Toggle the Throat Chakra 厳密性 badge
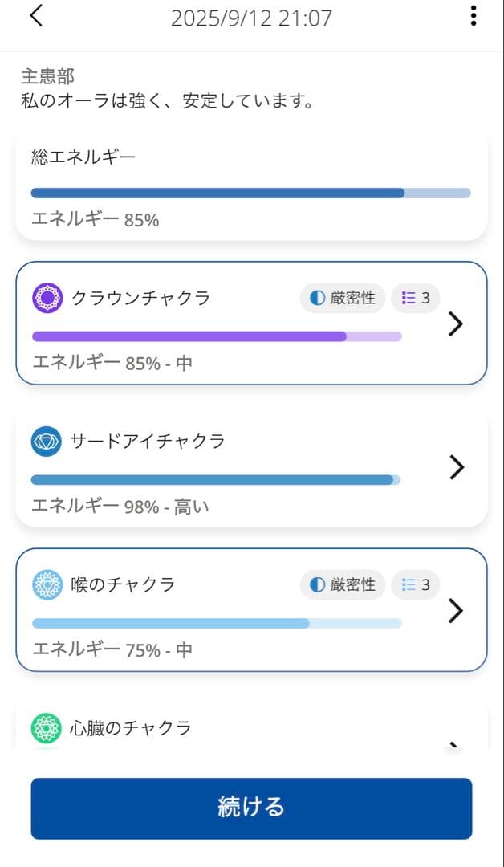Screen dimensions: 504x867 click(343, 584)
